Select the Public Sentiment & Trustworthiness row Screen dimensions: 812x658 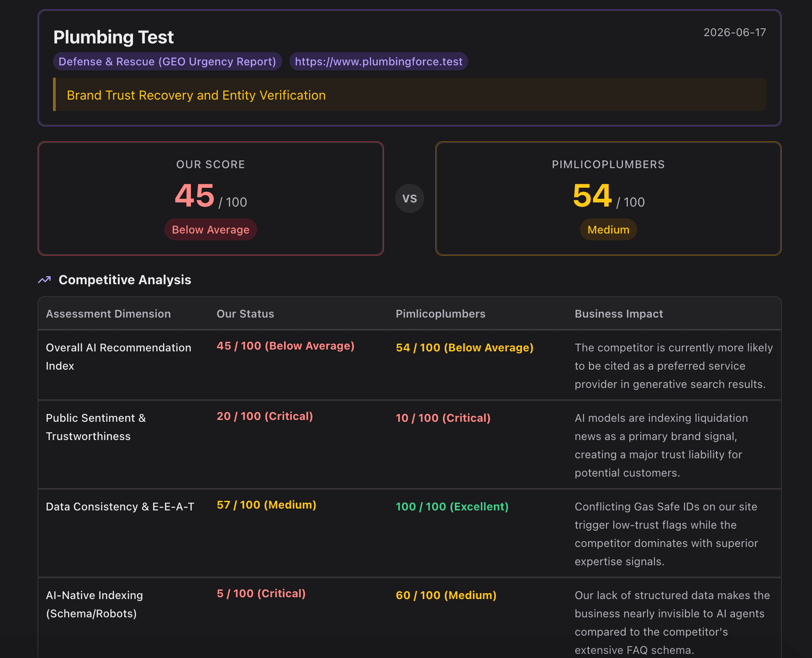410,445
